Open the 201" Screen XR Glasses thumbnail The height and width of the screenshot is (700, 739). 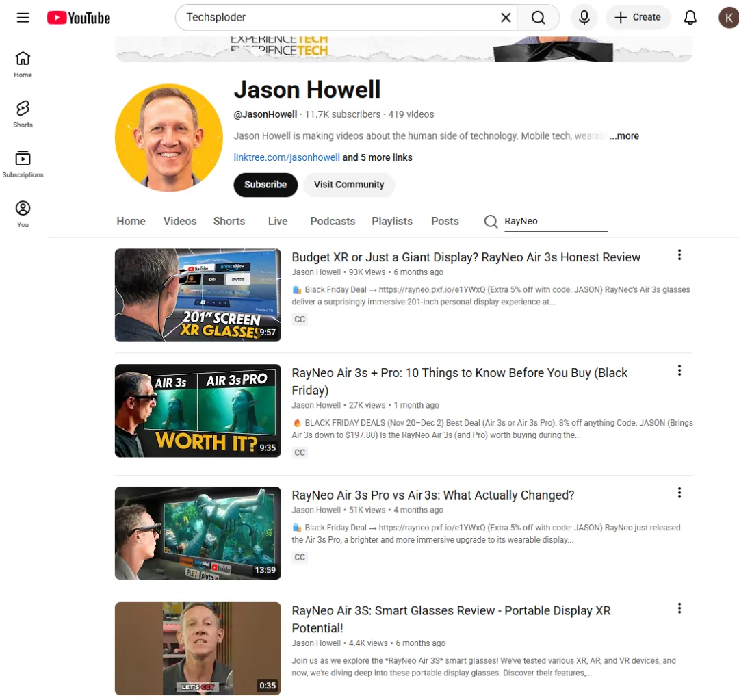[x=198, y=295]
